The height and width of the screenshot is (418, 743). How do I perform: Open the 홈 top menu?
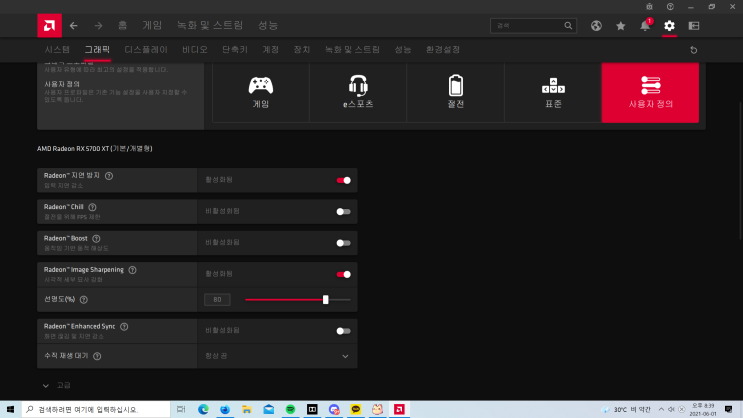tap(122, 25)
